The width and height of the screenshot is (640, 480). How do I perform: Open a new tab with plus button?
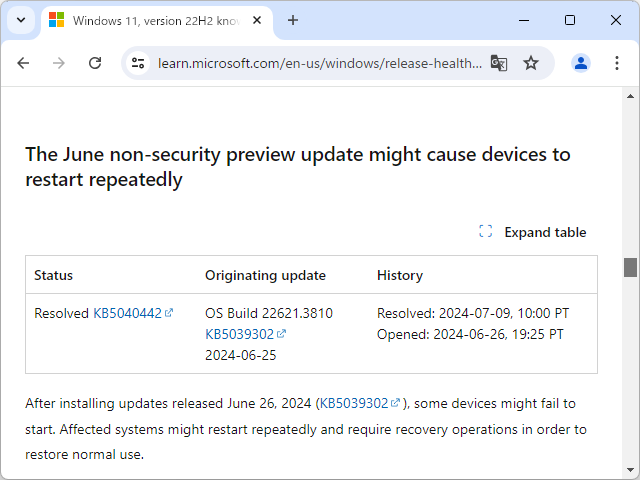tap(293, 20)
